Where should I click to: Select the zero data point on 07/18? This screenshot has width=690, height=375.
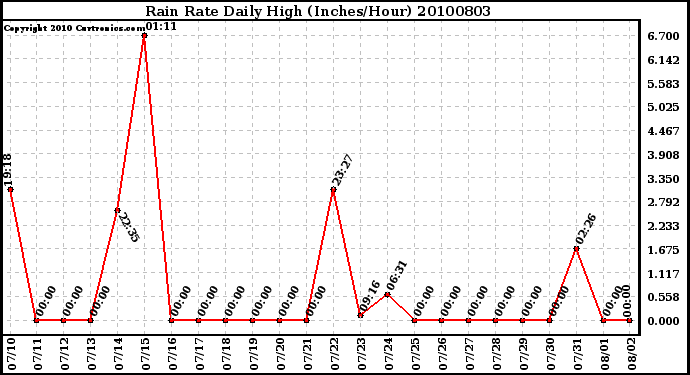(x=225, y=320)
